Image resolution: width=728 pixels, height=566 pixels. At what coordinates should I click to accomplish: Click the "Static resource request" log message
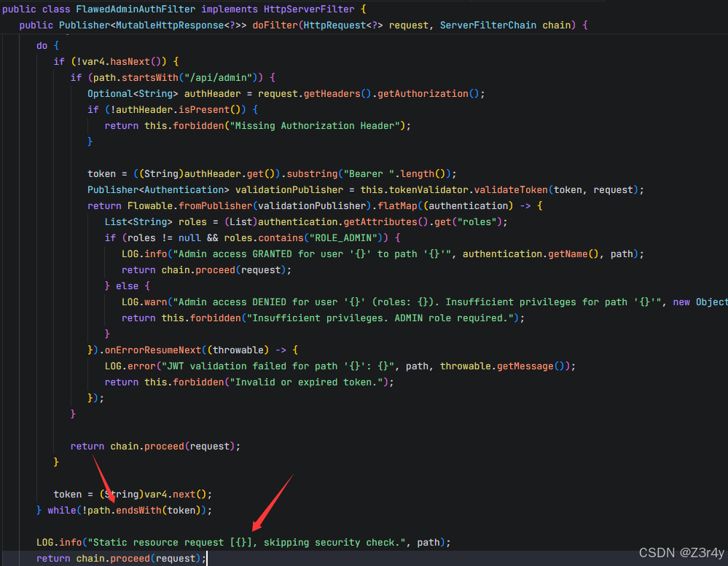(x=246, y=543)
